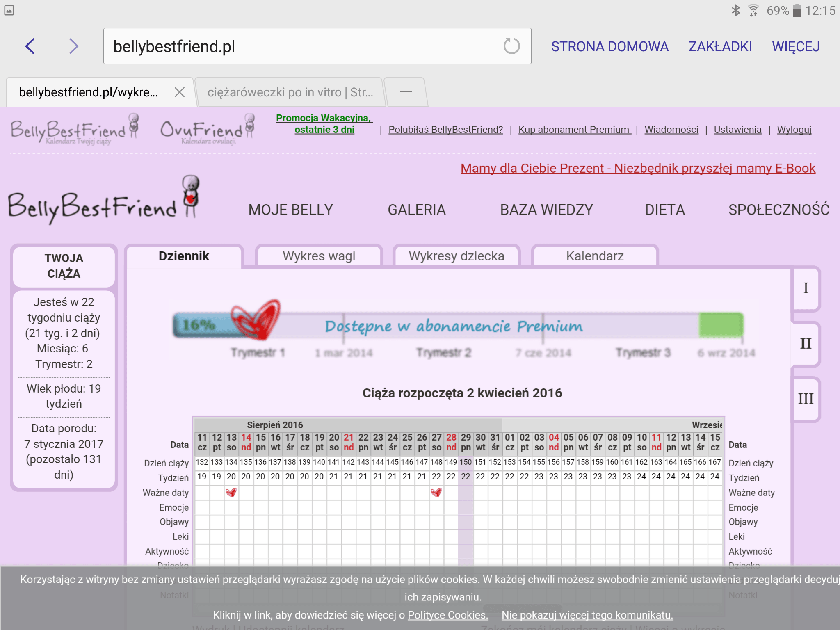The width and height of the screenshot is (840, 630).
Task: Open Kup abonament Premium link
Action: tap(574, 130)
